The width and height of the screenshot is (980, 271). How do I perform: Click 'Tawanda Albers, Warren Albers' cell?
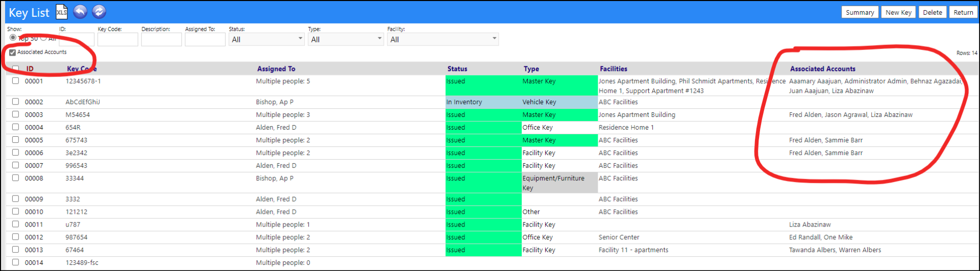click(x=835, y=250)
